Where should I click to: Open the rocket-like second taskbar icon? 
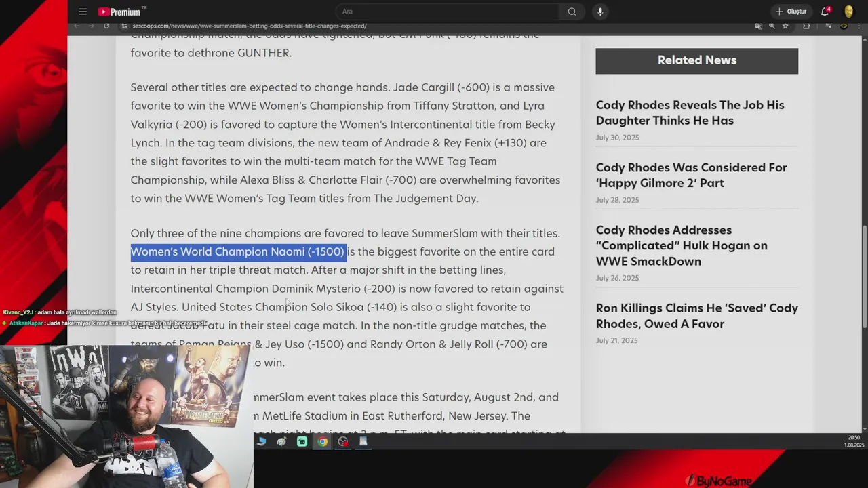(281, 442)
